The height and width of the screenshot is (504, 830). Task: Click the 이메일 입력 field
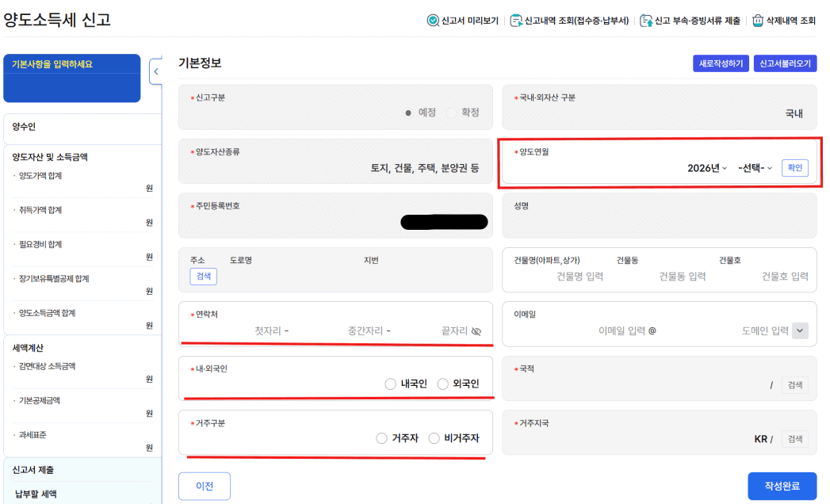click(x=622, y=330)
